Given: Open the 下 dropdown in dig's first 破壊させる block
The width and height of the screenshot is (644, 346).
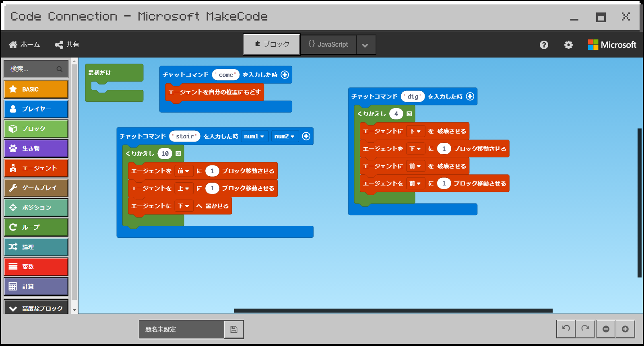Looking at the screenshot, I should pyautogui.click(x=415, y=131).
